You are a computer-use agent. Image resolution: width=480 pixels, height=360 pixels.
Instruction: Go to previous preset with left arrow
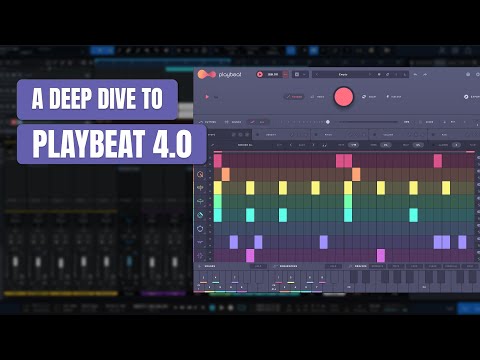(316, 74)
